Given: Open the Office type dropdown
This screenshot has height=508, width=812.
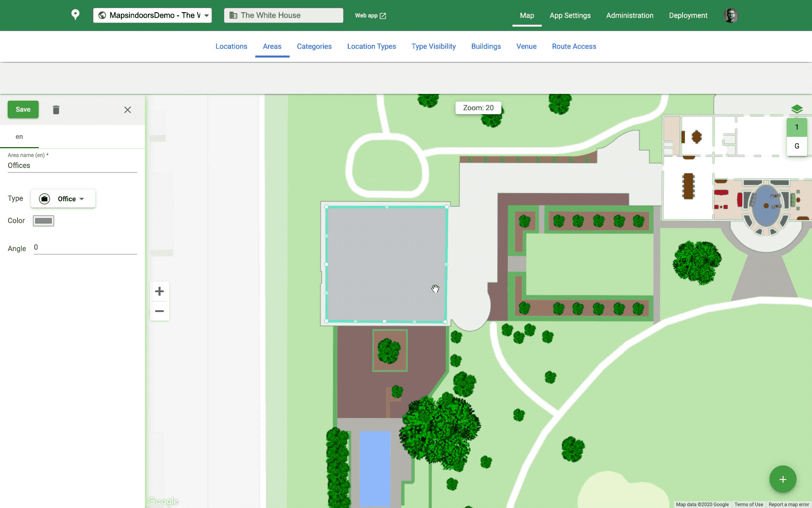Looking at the screenshot, I should (x=63, y=199).
